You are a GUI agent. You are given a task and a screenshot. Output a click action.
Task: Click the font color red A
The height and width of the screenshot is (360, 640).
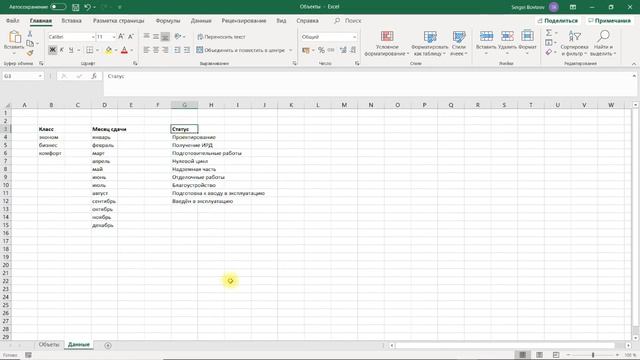(124, 50)
